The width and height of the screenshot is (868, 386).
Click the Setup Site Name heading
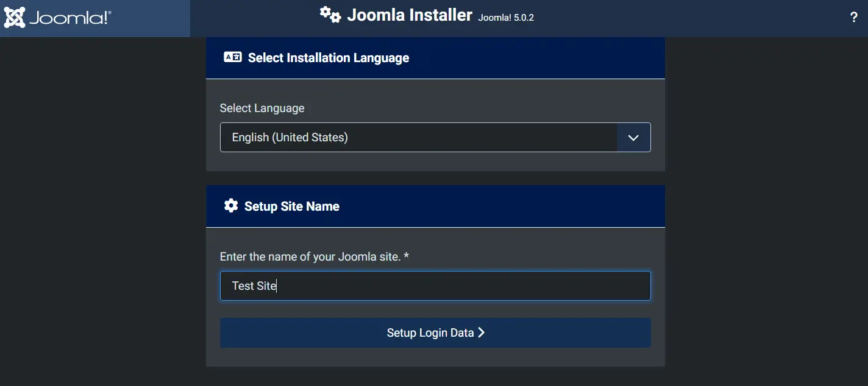(x=292, y=206)
